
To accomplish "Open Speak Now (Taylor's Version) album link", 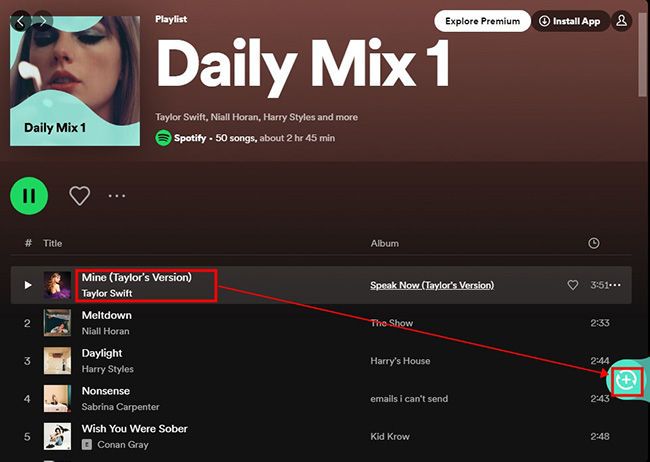I will (432, 285).
